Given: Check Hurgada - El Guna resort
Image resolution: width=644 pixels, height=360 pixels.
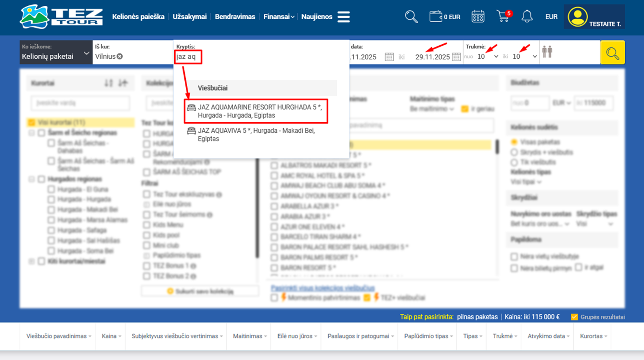Looking at the screenshot, I should tap(51, 189).
